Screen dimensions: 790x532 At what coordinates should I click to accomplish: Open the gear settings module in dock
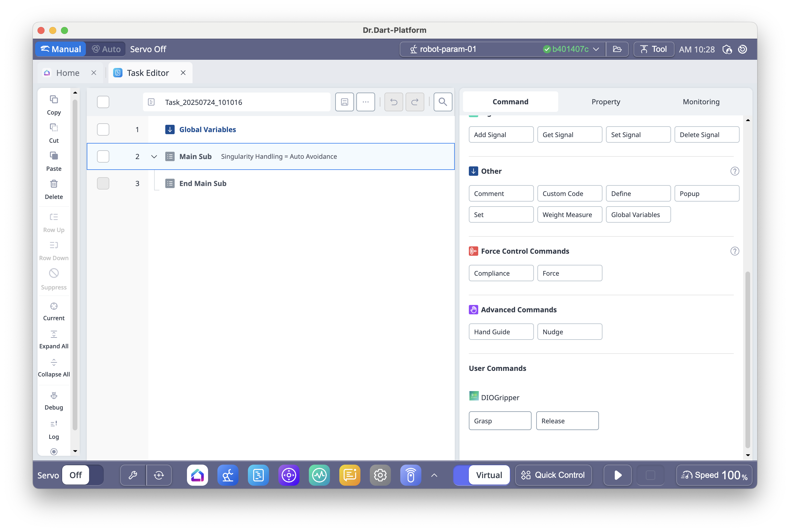click(380, 475)
